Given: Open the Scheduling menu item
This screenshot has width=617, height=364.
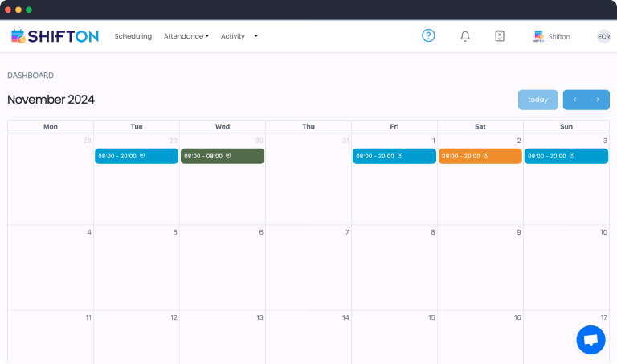Looking at the screenshot, I should pyautogui.click(x=133, y=36).
